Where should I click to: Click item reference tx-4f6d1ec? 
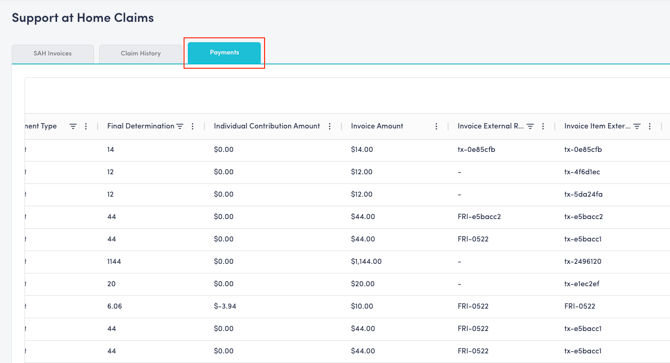click(x=582, y=172)
